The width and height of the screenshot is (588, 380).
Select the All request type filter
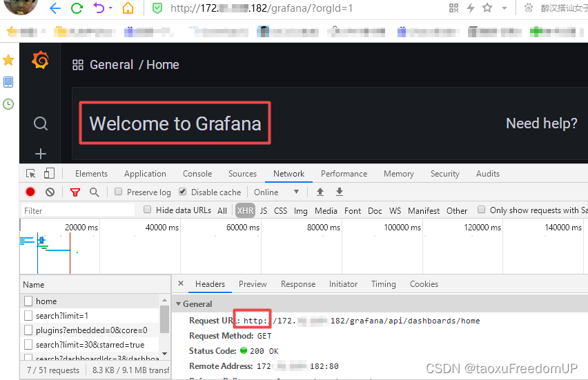222,210
